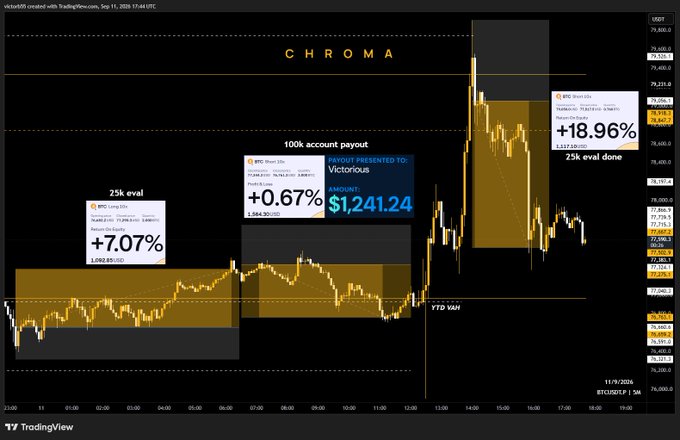Click the 18:00 label on the time axis
Viewport: 680px width, 440px height.
click(x=595, y=408)
